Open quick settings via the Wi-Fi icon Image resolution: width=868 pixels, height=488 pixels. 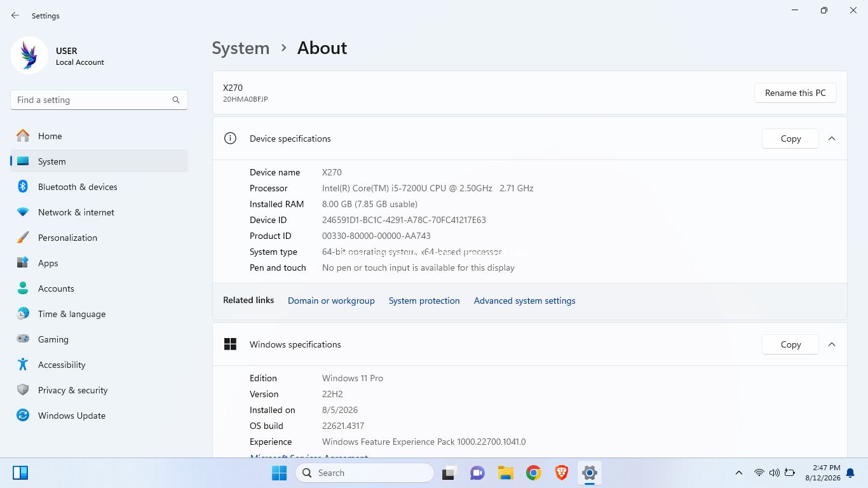[x=759, y=473]
